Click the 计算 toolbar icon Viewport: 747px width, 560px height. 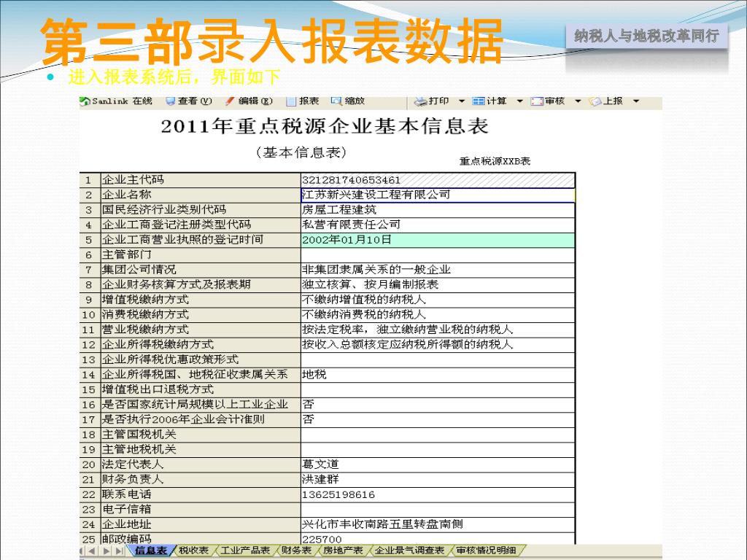click(478, 101)
